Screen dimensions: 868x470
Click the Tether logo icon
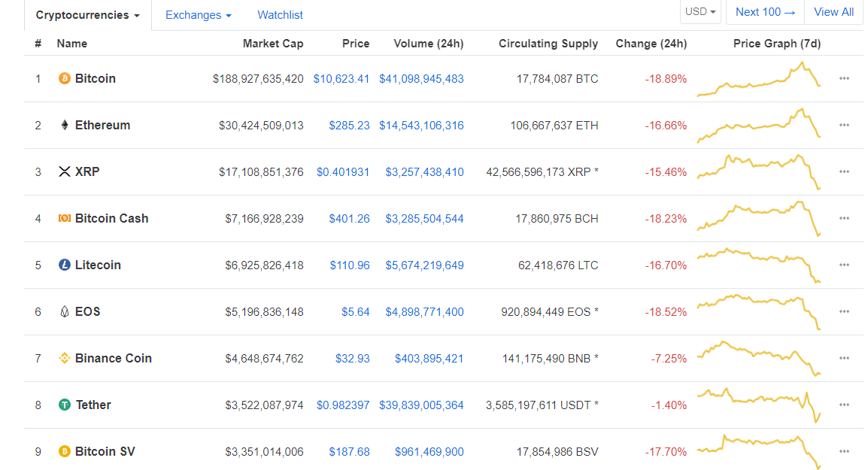click(64, 405)
